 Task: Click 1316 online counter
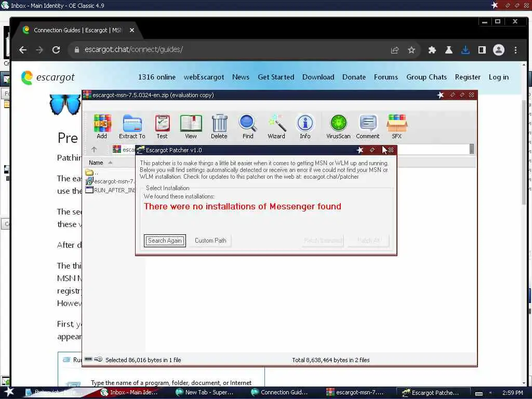point(157,77)
